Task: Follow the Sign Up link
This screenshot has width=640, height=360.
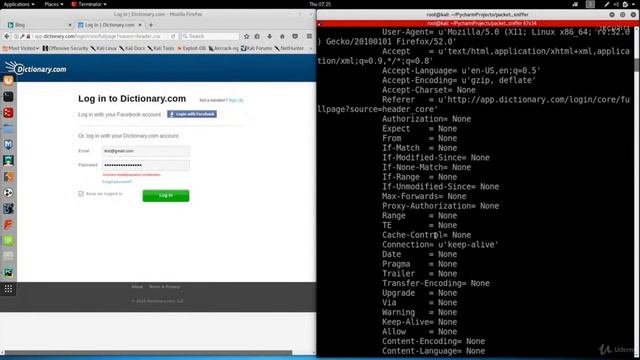Action: coord(236,100)
